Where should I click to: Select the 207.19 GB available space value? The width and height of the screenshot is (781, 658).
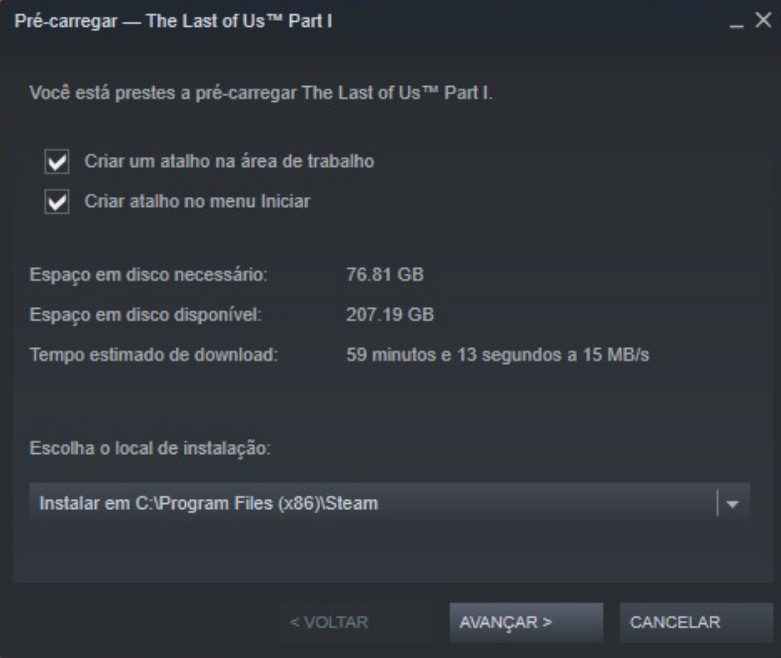click(x=390, y=315)
